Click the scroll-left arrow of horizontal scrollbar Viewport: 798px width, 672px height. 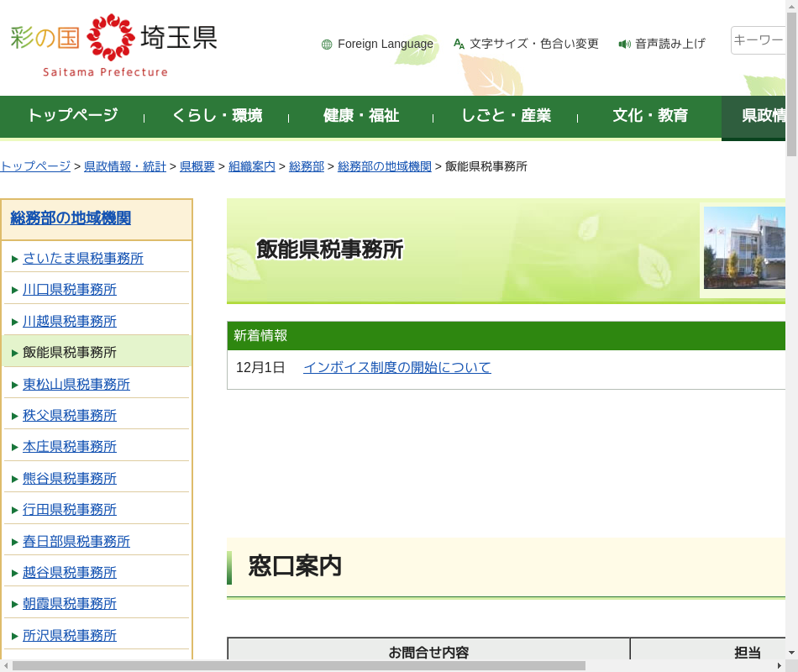tap(6, 666)
